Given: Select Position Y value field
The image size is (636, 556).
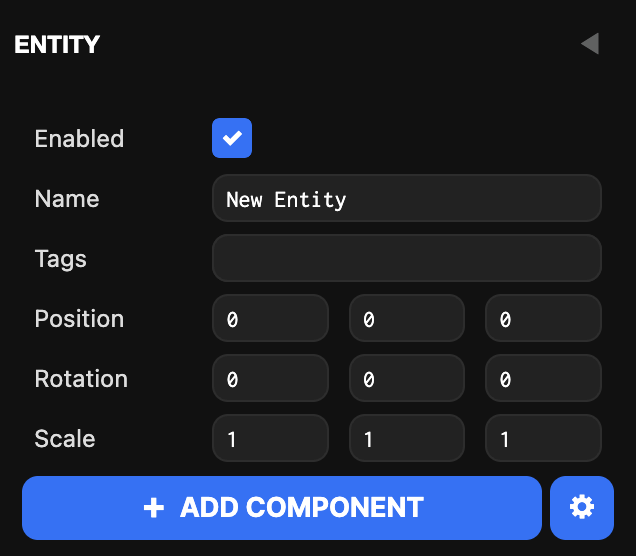Looking at the screenshot, I should click(x=407, y=318).
